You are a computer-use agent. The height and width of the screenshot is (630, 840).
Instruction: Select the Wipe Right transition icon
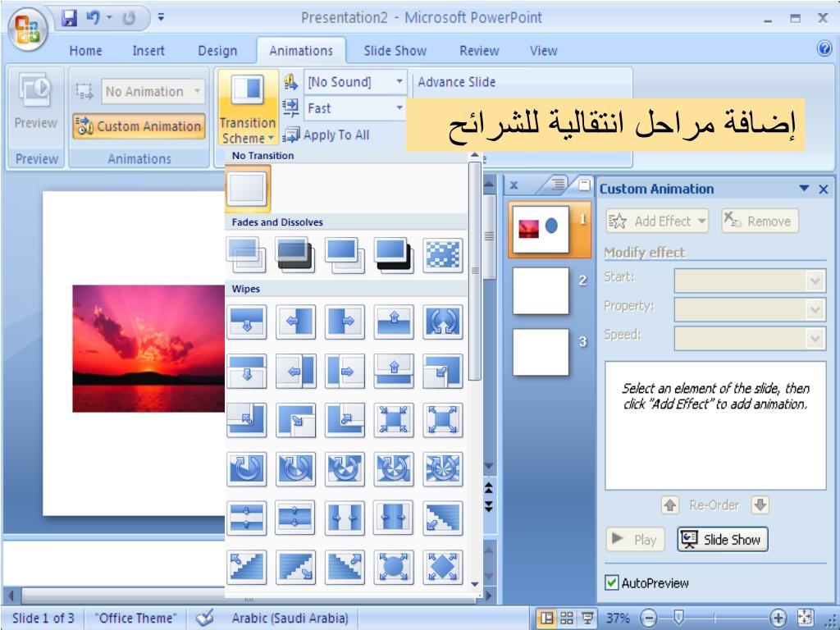345,322
